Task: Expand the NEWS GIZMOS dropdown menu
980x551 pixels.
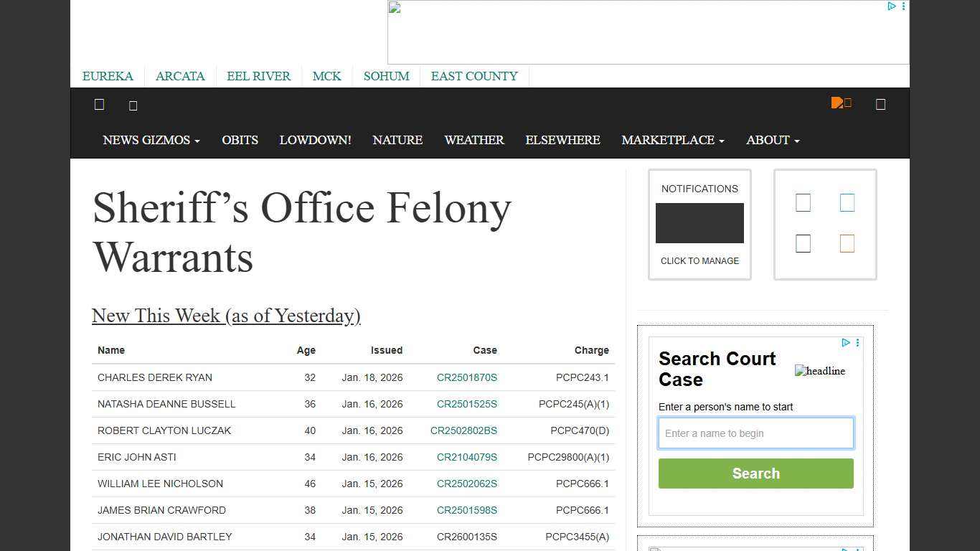Action: [151, 140]
